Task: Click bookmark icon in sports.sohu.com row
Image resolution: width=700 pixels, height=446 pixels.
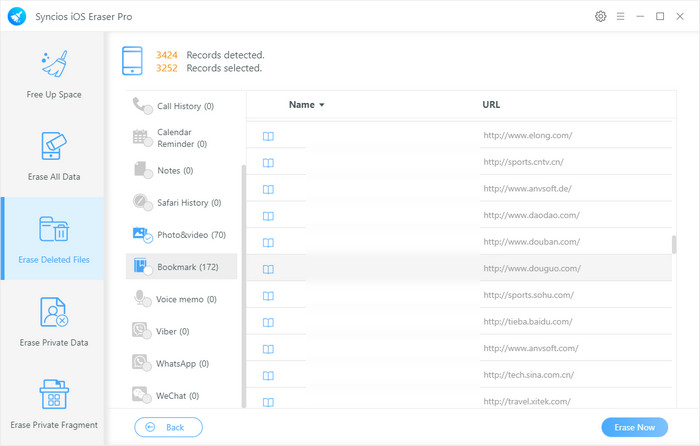Action: [x=268, y=296]
